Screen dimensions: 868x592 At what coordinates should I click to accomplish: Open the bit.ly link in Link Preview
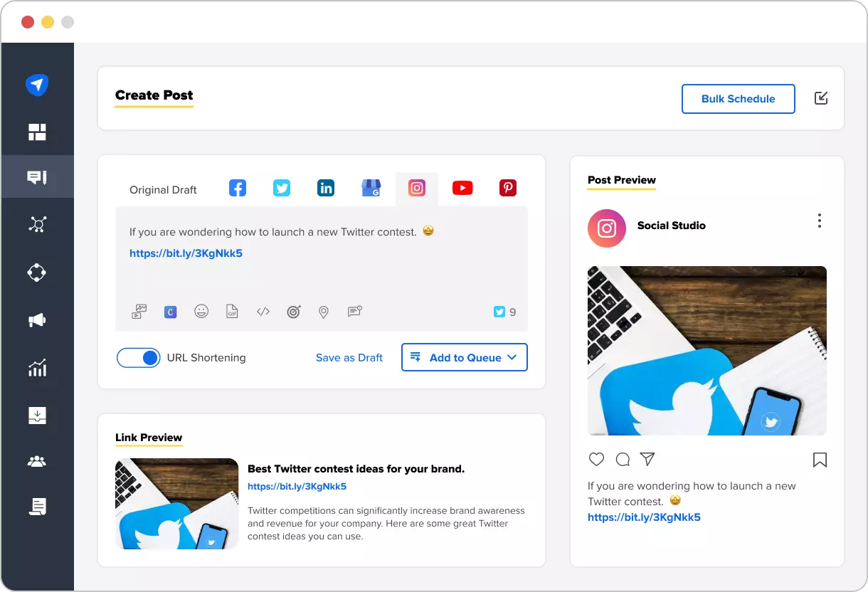click(x=297, y=487)
